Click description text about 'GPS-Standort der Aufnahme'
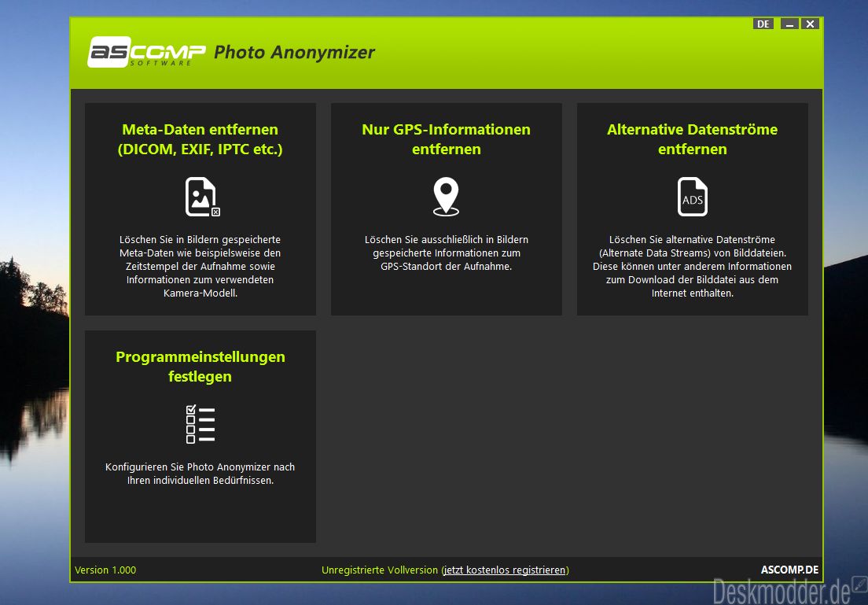 point(446,253)
